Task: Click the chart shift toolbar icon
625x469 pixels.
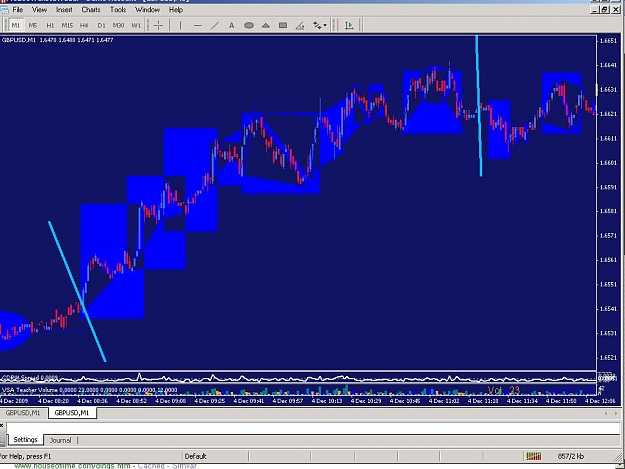Action: pyautogui.click(x=349, y=26)
